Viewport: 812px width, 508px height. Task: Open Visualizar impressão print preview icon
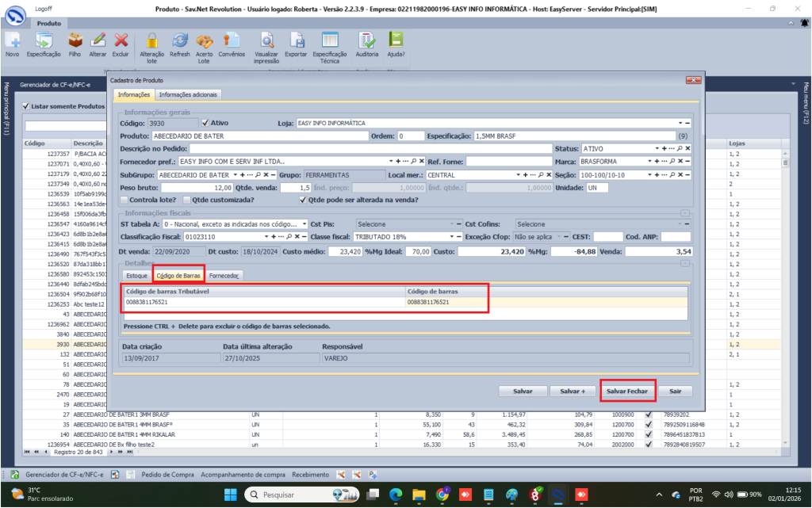point(266,41)
